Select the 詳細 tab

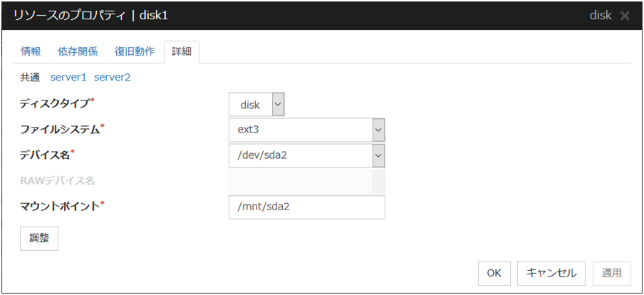coord(182,51)
